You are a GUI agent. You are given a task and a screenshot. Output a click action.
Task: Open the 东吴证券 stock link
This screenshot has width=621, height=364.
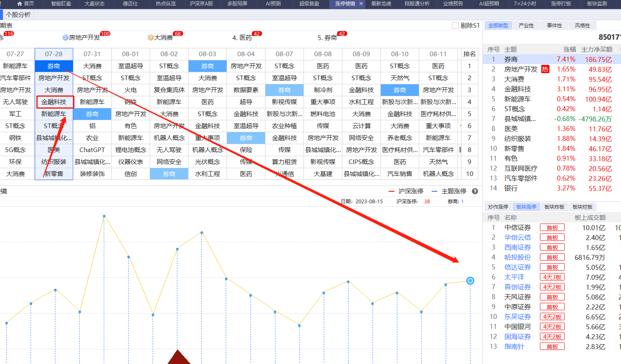[517, 317]
